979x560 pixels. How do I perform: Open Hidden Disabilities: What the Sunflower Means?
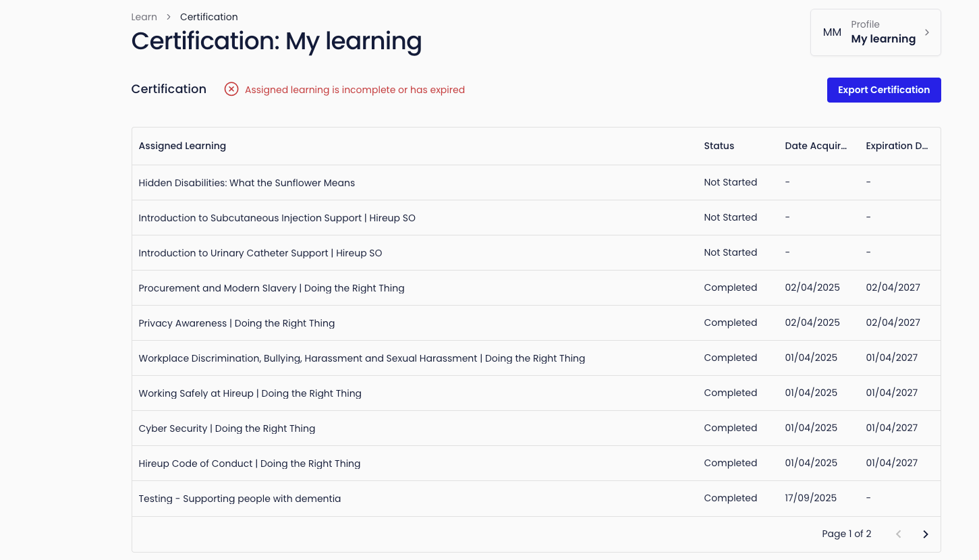pos(246,183)
